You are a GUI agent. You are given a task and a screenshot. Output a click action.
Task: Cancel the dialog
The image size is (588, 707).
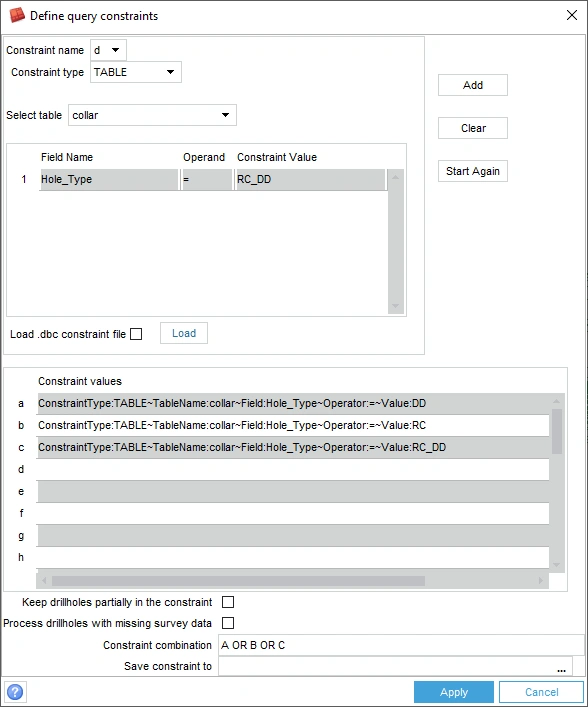tap(541, 692)
